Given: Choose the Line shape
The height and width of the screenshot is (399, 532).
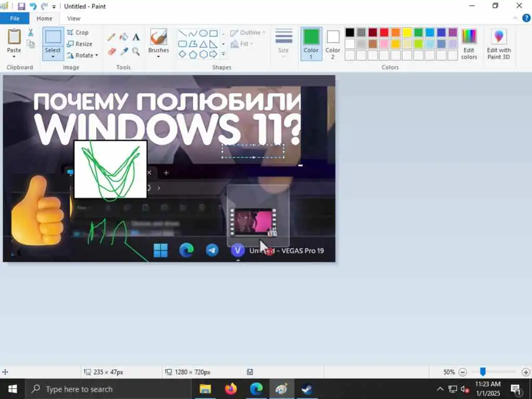Looking at the screenshot, I should coord(182,33).
